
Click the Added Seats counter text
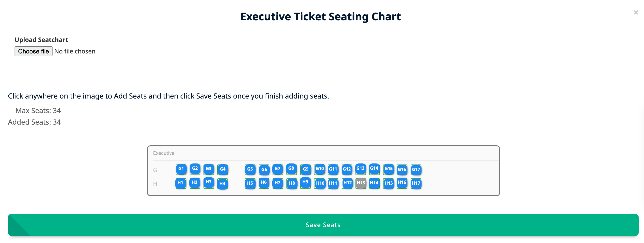coord(34,122)
